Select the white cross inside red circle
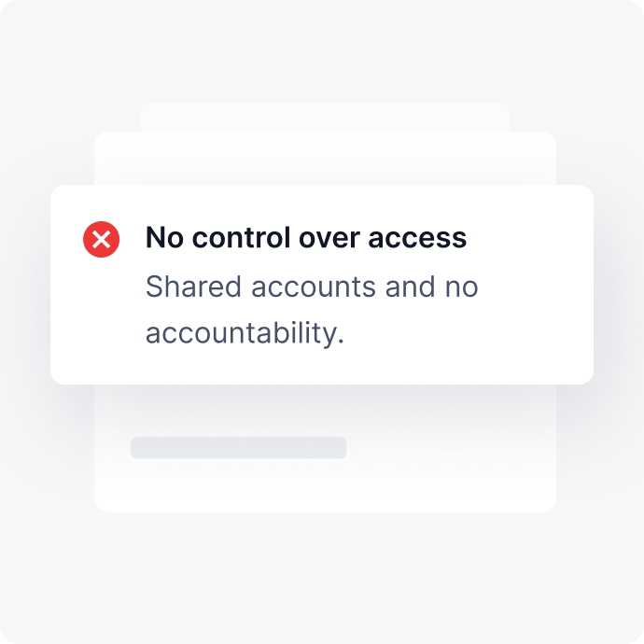This screenshot has width=644, height=644. (101, 240)
